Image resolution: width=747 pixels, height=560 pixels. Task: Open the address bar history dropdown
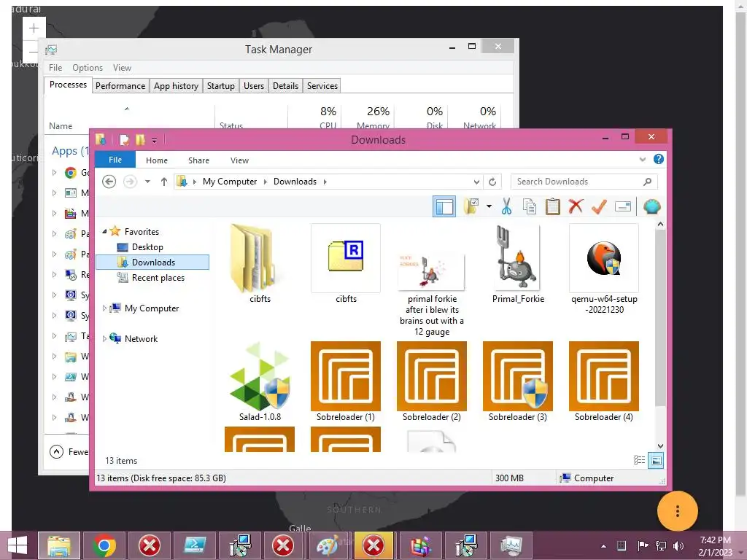click(x=476, y=182)
